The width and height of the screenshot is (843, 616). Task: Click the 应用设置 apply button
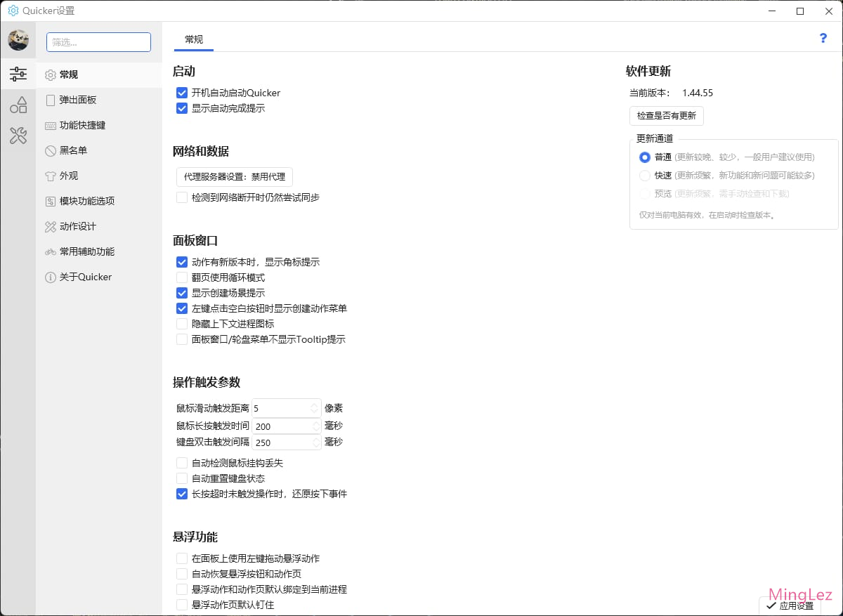[x=790, y=605]
